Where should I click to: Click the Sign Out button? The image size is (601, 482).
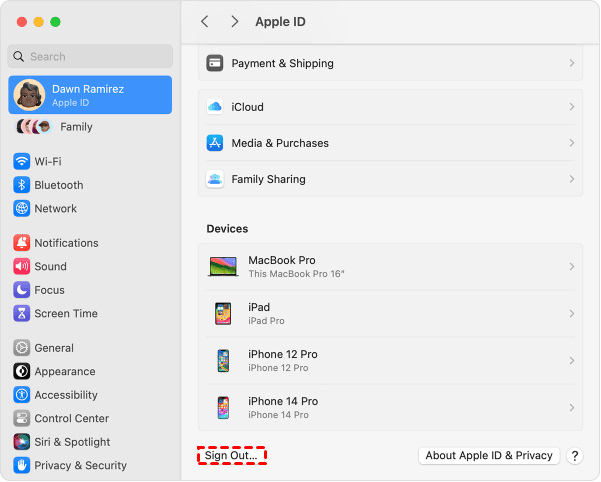231,455
